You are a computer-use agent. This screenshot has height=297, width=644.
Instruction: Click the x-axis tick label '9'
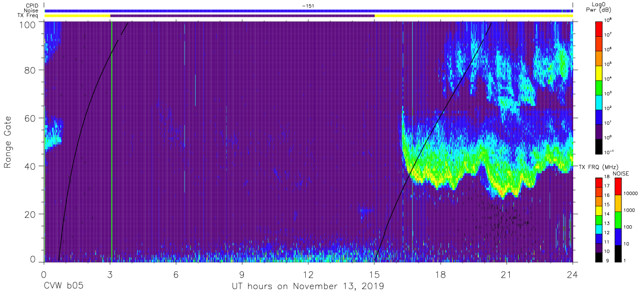tap(242, 274)
